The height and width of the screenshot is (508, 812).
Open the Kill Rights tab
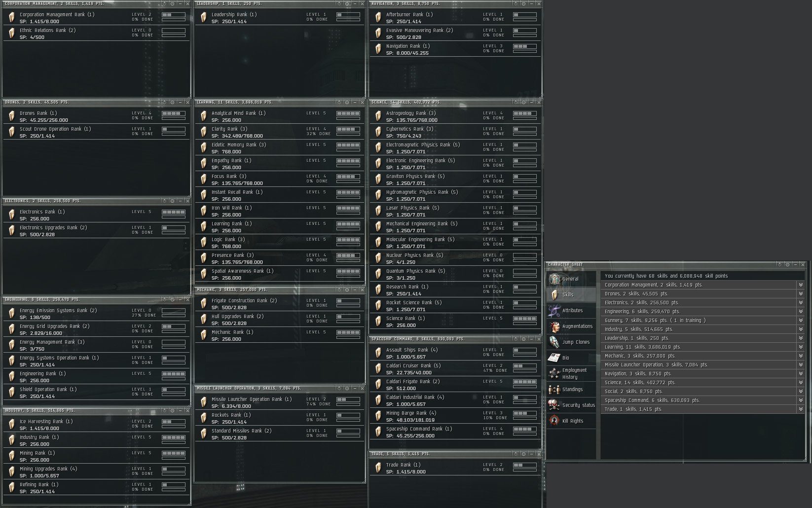click(571, 421)
